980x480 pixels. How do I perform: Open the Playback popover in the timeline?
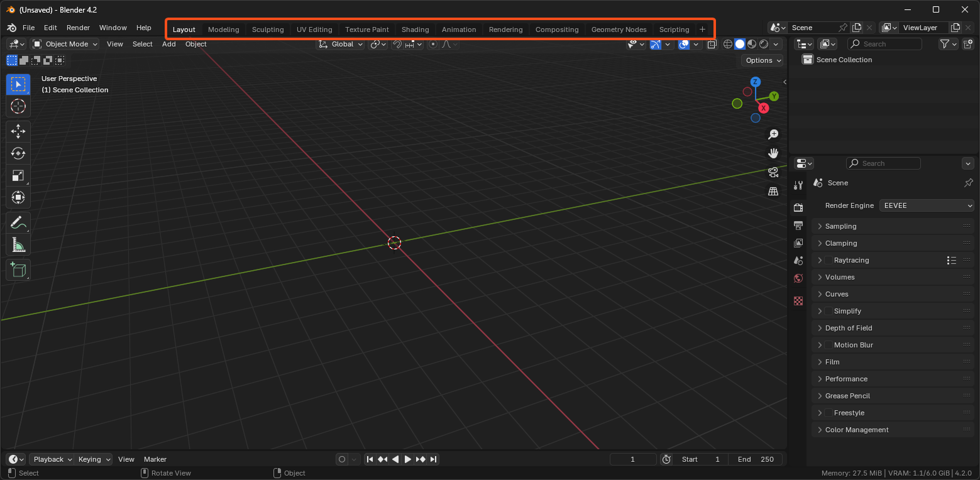[x=52, y=459]
